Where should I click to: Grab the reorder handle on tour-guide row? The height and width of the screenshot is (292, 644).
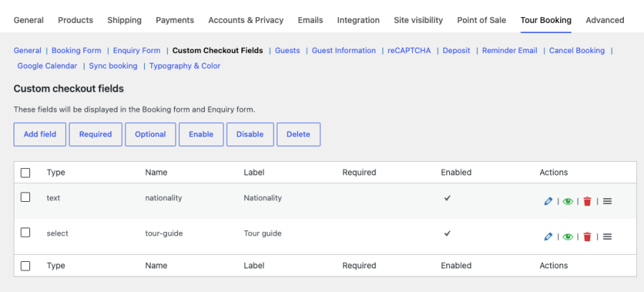(607, 237)
